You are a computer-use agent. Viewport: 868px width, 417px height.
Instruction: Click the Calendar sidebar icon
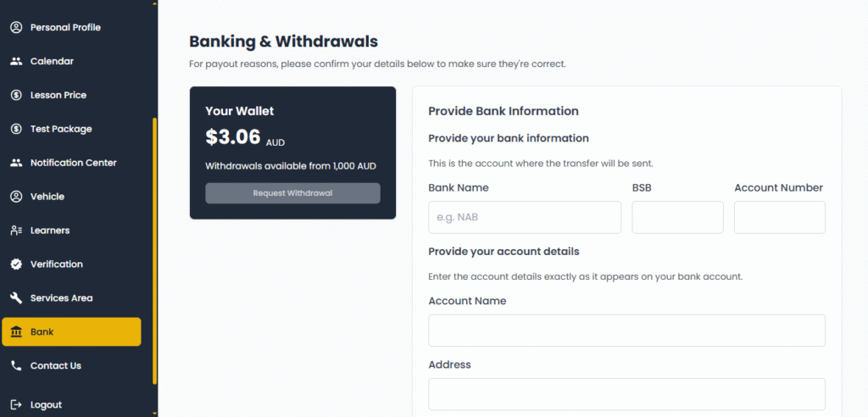[x=15, y=61]
